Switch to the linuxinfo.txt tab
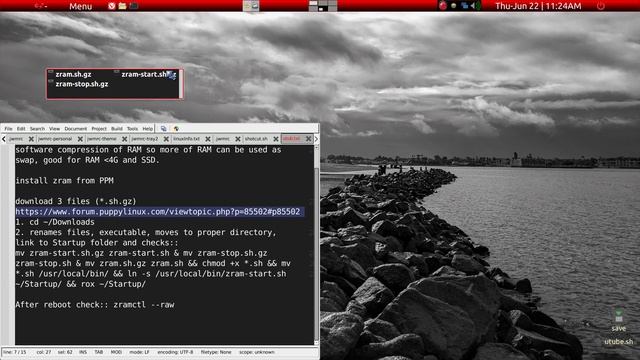The image size is (640, 360). pyautogui.click(x=187, y=139)
